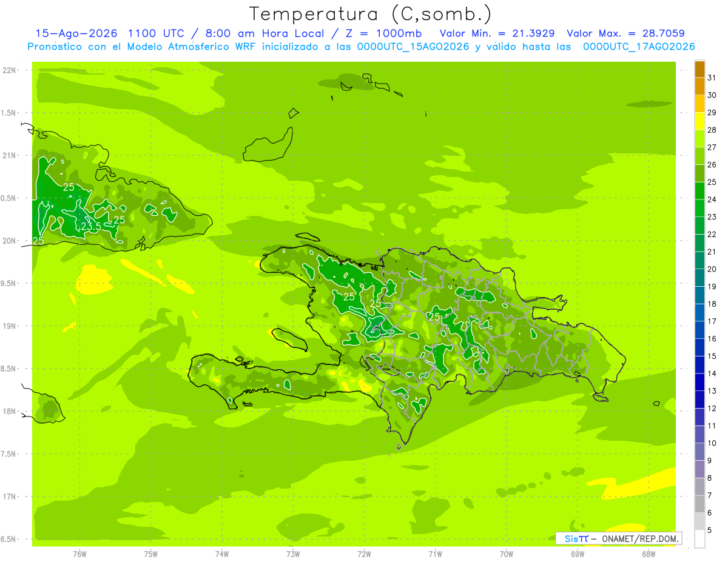Click the '18N' latitude axis label
Image resolution: width=728 pixels, height=562 pixels.
[10, 412]
